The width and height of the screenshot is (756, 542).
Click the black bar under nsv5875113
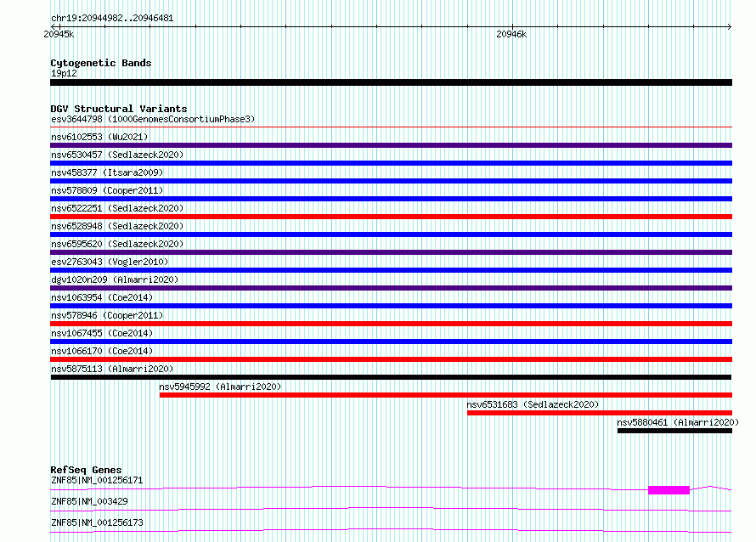tap(391, 377)
